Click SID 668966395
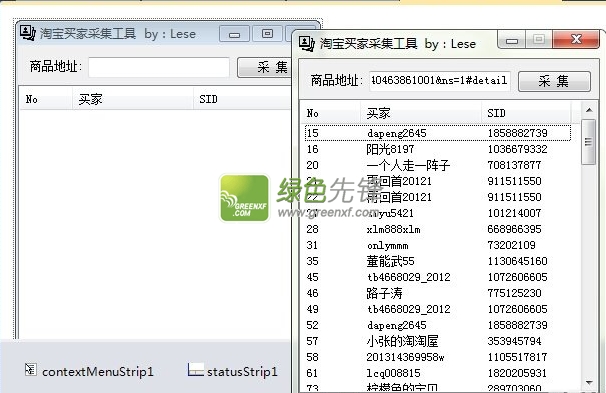 point(514,229)
